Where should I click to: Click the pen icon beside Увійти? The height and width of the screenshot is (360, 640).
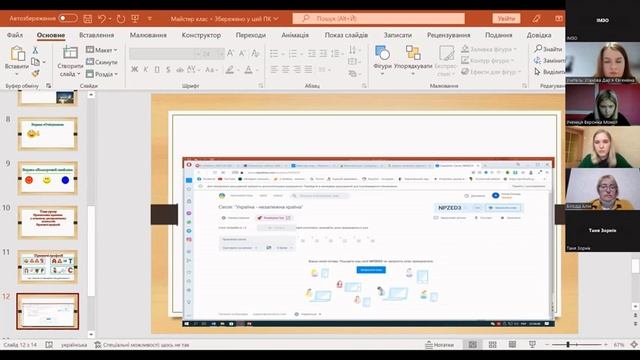point(536,19)
